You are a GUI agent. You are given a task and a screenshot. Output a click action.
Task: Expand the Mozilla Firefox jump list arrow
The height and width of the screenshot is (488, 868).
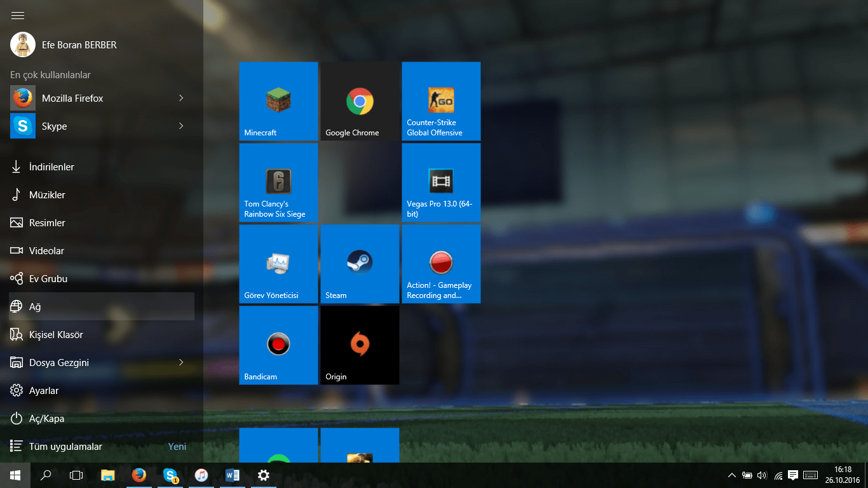click(182, 98)
